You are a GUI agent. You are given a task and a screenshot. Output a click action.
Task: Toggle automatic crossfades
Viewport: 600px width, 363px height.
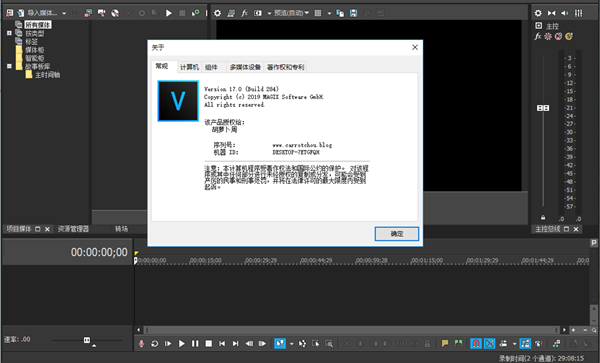tap(489, 343)
